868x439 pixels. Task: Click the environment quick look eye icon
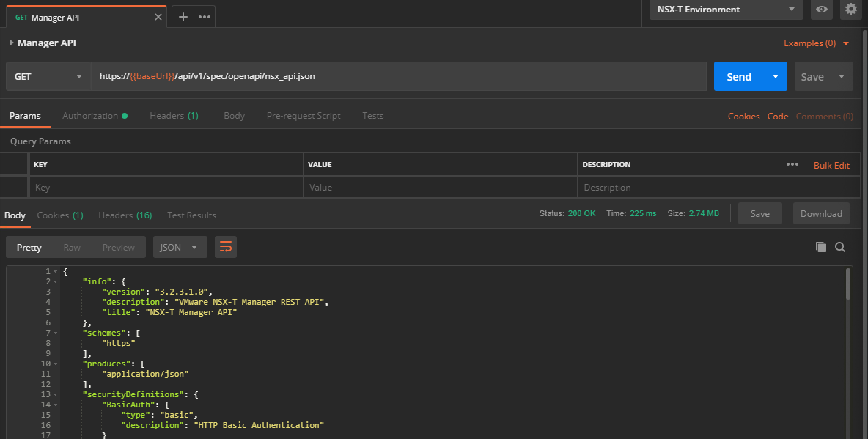pos(821,10)
